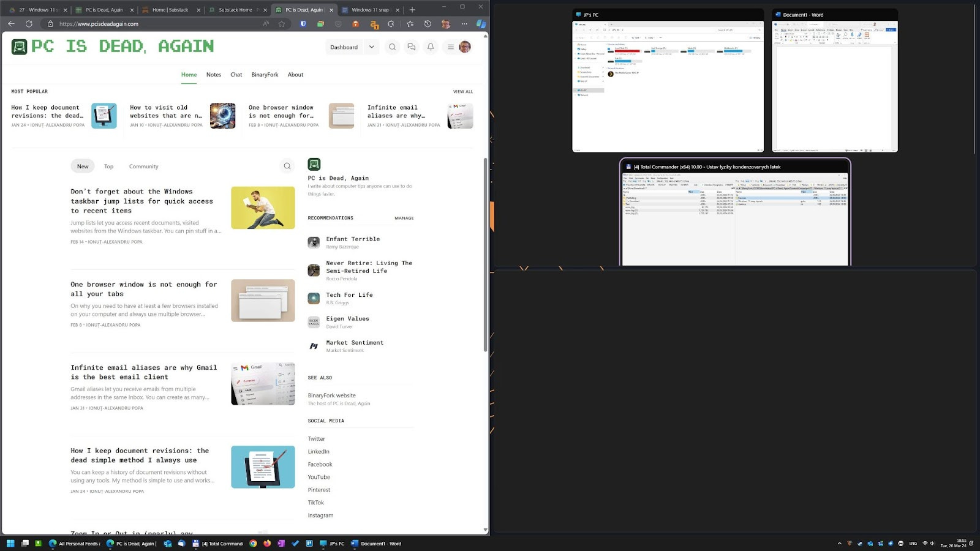Screen dimensions: 980x551
Task: Select the New posts filter
Action: click(x=83, y=166)
